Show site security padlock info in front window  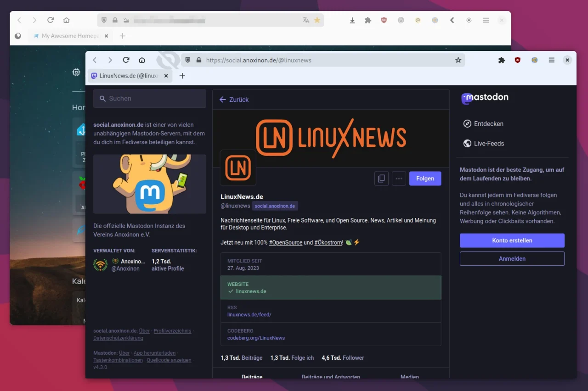tap(199, 60)
